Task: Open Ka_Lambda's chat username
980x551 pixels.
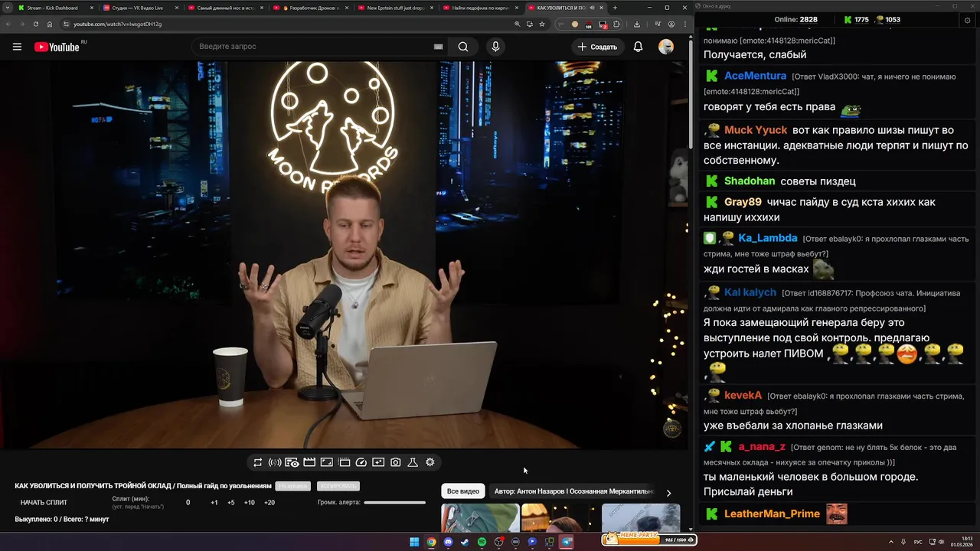Action: [x=768, y=238]
